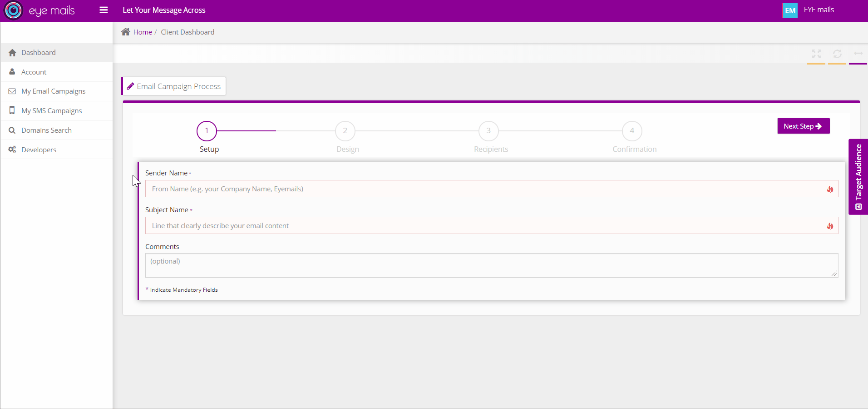The height and width of the screenshot is (409, 868).
Task: Click the Subject Name input field
Action: click(486, 226)
